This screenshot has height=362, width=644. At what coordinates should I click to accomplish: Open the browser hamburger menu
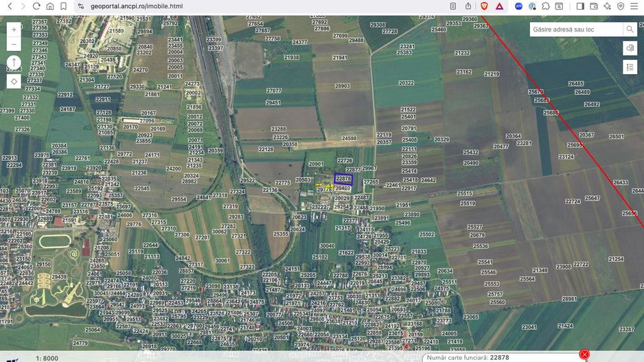(634, 6)
